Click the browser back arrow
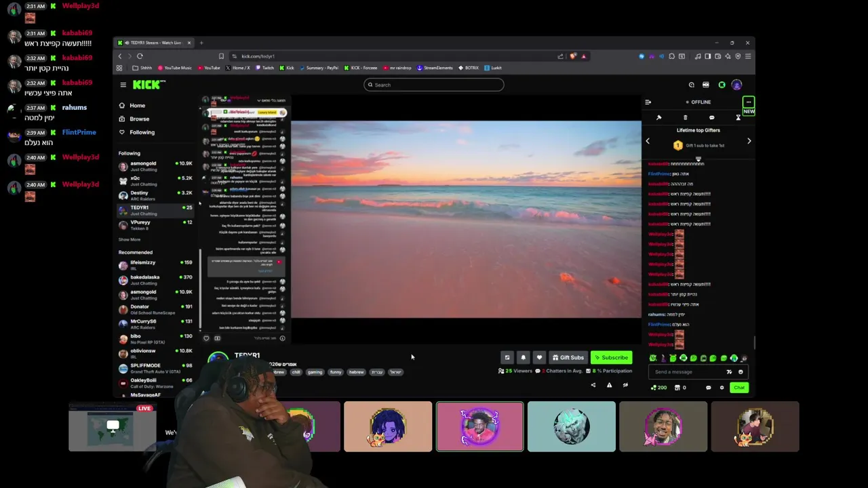Screen dimensions: 868x488 (120, 56)
